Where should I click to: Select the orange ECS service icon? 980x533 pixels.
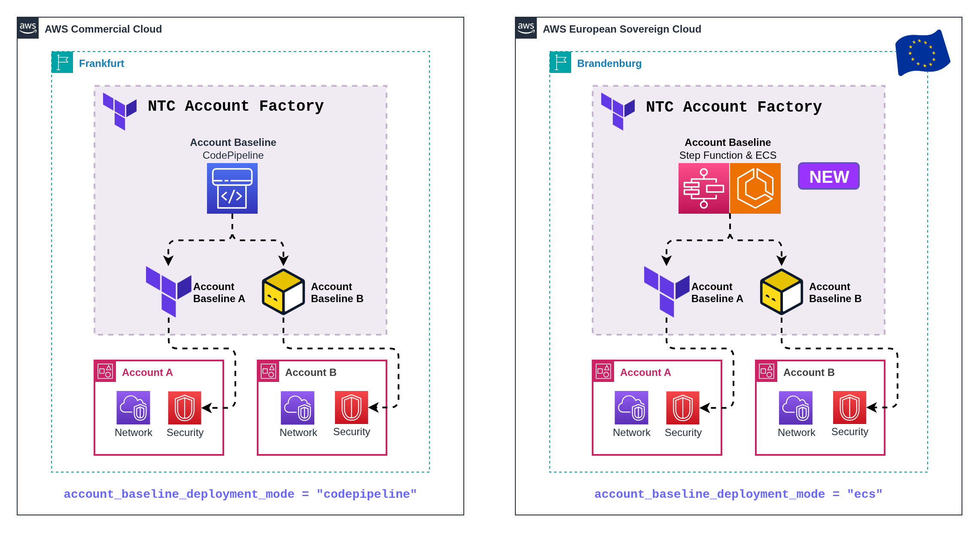coord(755,188)
